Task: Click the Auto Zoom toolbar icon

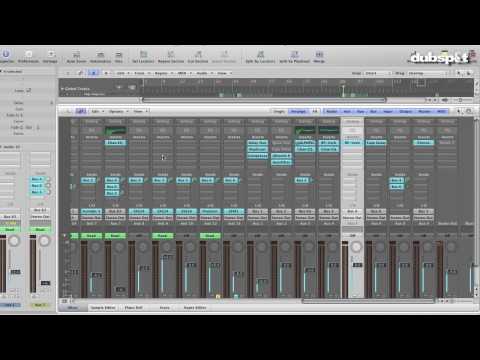Action: pyautogui.click(x=76, y=56)
